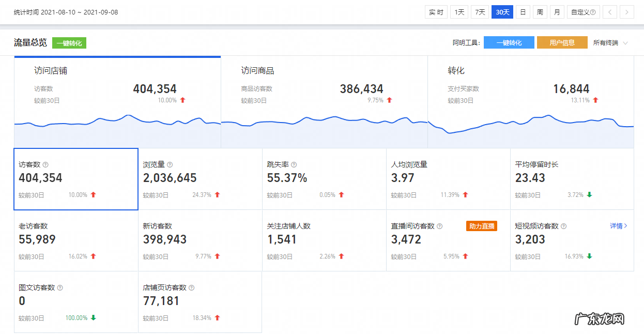The width and height of the screenshot is (644, 334).
Task: Go to previous period with left arrow
Action: [610, 12]
